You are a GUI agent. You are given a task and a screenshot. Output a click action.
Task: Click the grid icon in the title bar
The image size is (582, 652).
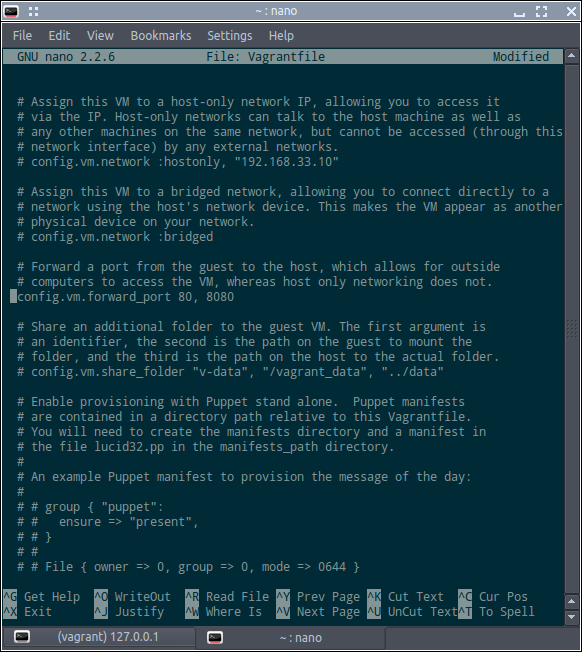(34, 11)
